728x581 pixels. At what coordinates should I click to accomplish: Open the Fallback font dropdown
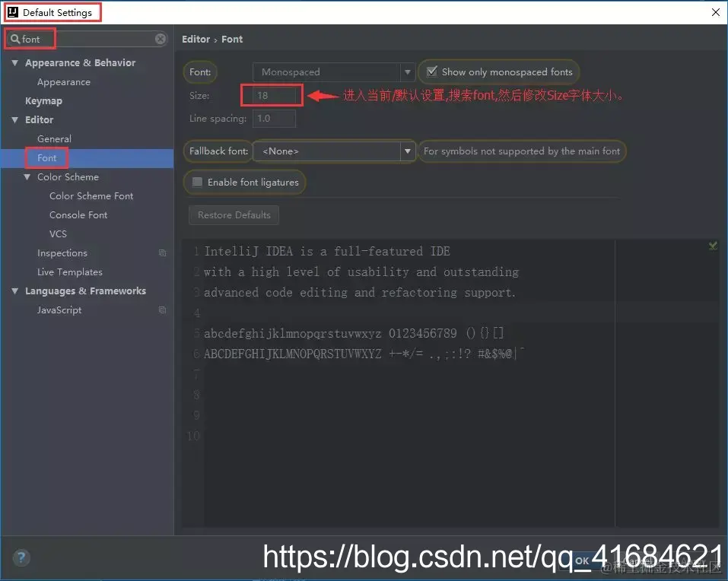[x=333, y=151]
